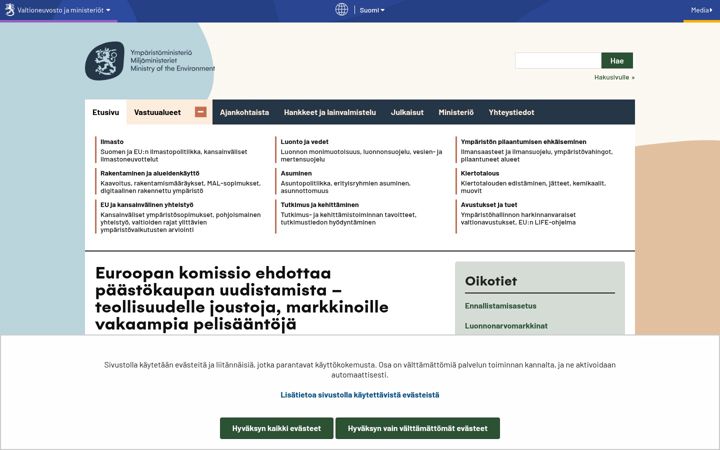Viewport: 720px width, 450px height.
Task: Click the Oikotiet heading
Action: [x=491, y=281]
